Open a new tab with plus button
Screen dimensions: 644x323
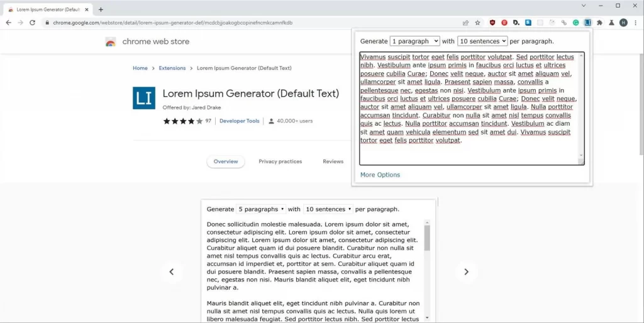click(x=101, y=9)
